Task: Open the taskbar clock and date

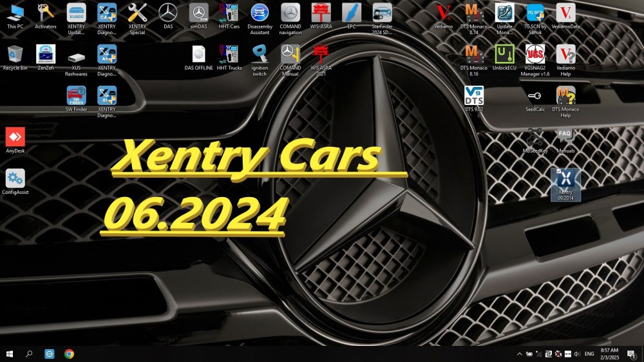Action: [x=609, y=354]
